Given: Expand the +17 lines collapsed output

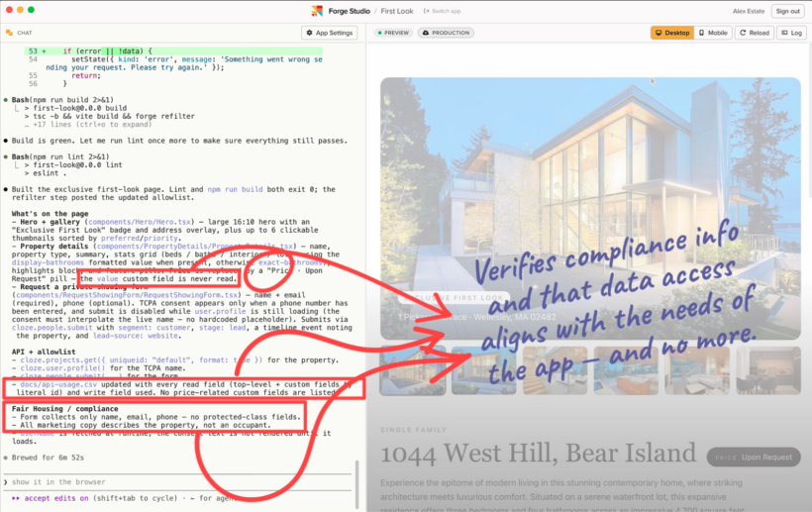Looking at the screenshot, I should pyautogui.click(x=88, y=124).
